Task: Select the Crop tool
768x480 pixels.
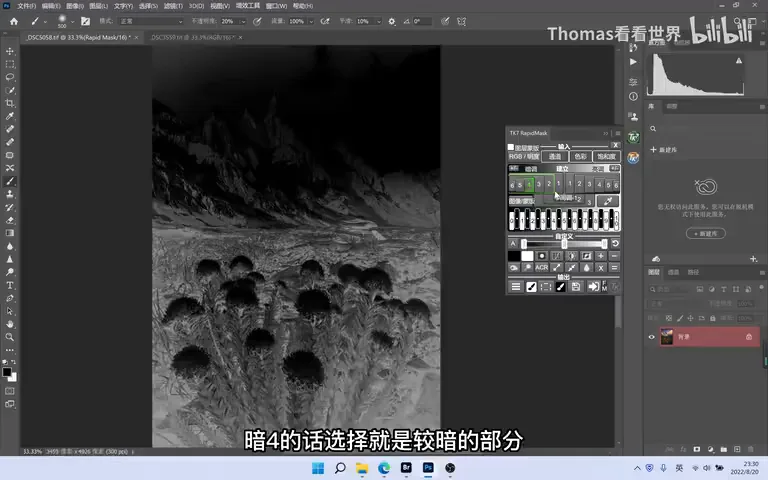Action: (x=10, y=103)
